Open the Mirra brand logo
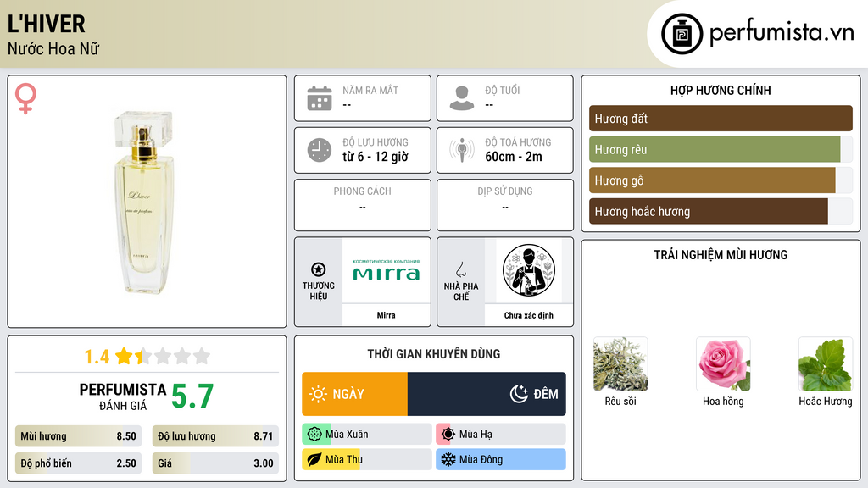Image resolution: width=868 pixels, height=488 pixels. pos(387,270)
